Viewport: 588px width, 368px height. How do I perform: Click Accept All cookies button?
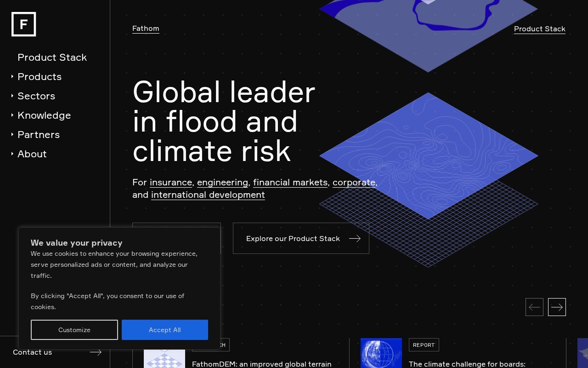[165, 330]
